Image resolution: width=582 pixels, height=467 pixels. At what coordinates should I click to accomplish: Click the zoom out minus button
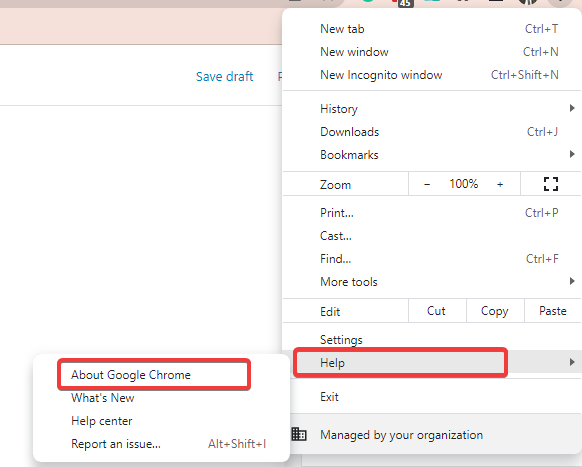[427, 184]
